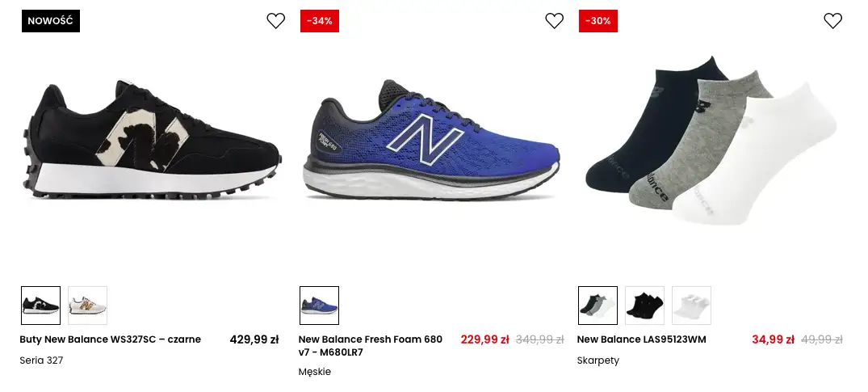Favorite the blue Fresh Foam 680 shoe
This screenshot has width=868, height=392.
(x=555, y=21)
